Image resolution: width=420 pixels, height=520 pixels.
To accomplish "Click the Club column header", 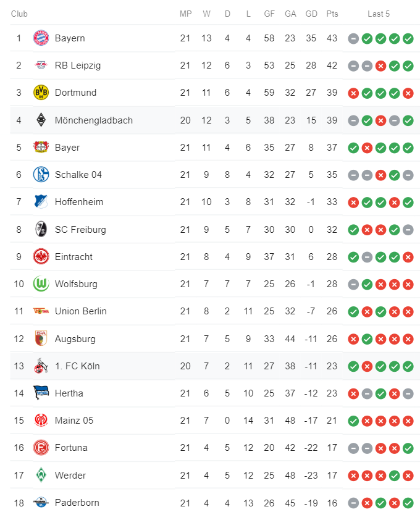I will pos(19,14).
